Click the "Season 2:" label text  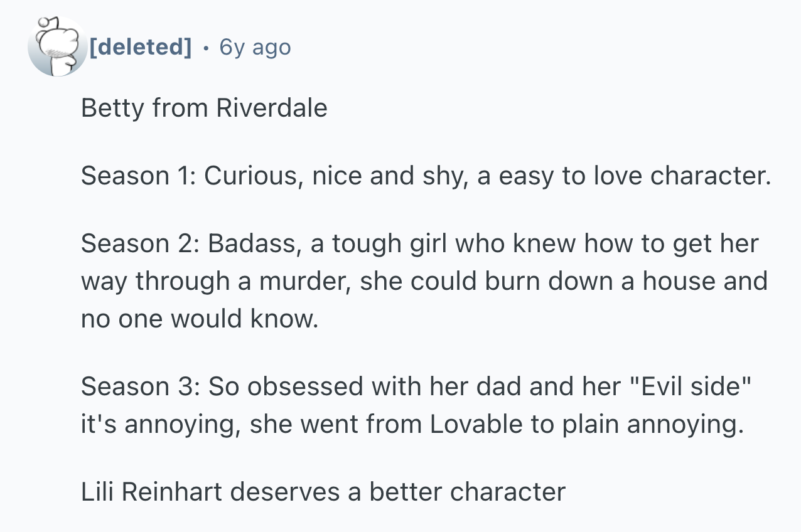[x=139, y=244]
